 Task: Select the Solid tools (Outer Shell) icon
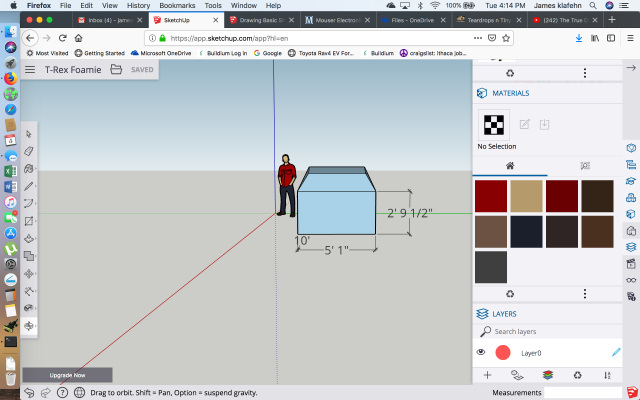pyautogui.click(x=29, y=256)
